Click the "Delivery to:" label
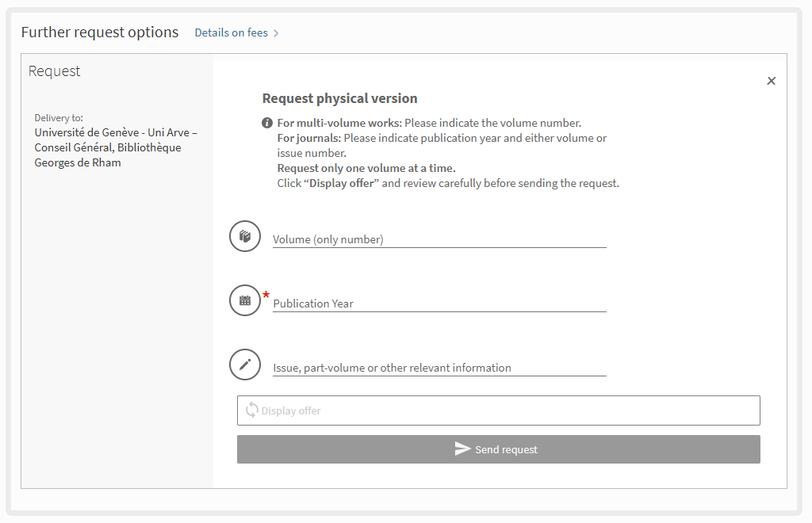Screen dimensions: 812x523 tap(59, 118)
